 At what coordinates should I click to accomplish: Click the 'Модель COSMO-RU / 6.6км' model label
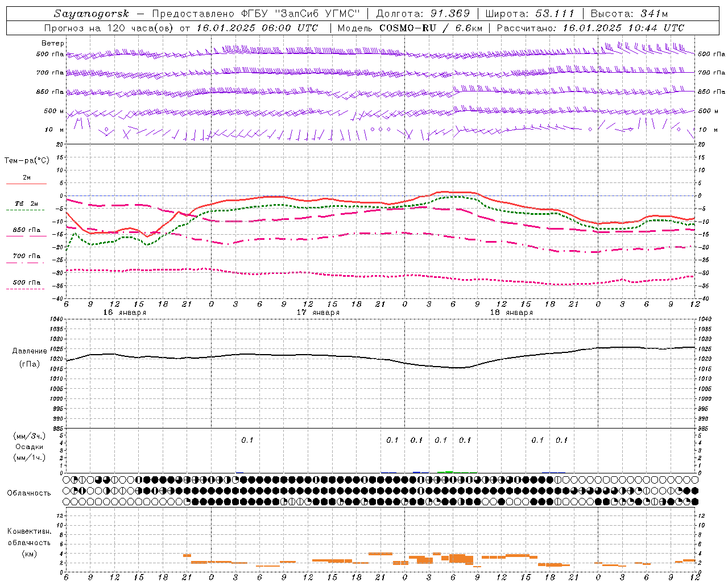click(x=409, y=28)
